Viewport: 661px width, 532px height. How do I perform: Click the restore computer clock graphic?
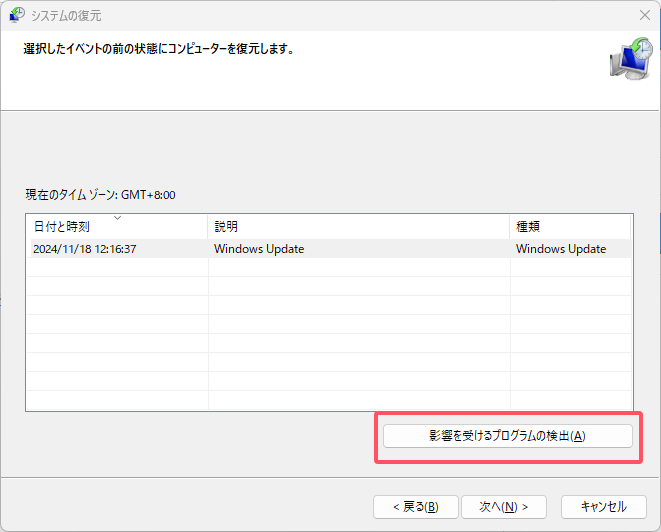coord(631,59)
